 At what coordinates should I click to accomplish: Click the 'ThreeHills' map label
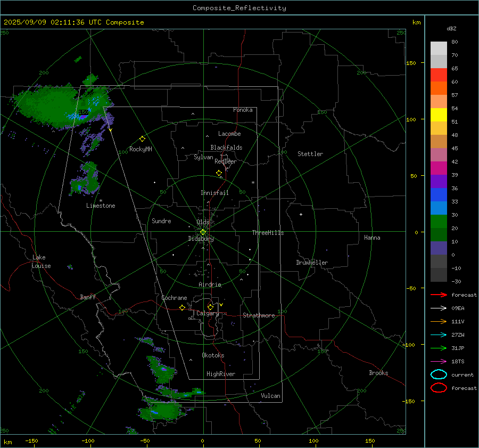[268, 233]
